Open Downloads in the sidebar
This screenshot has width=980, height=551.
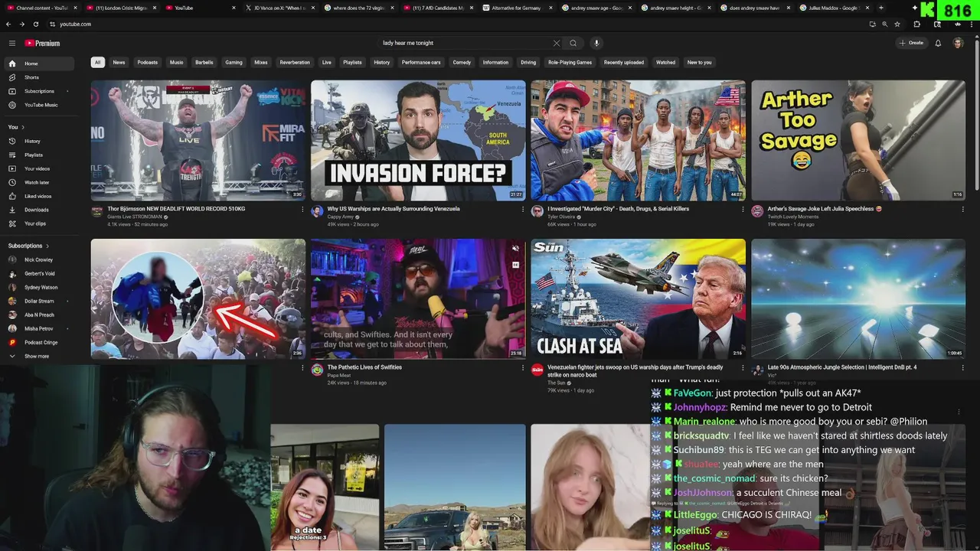(x=40, y=210)
